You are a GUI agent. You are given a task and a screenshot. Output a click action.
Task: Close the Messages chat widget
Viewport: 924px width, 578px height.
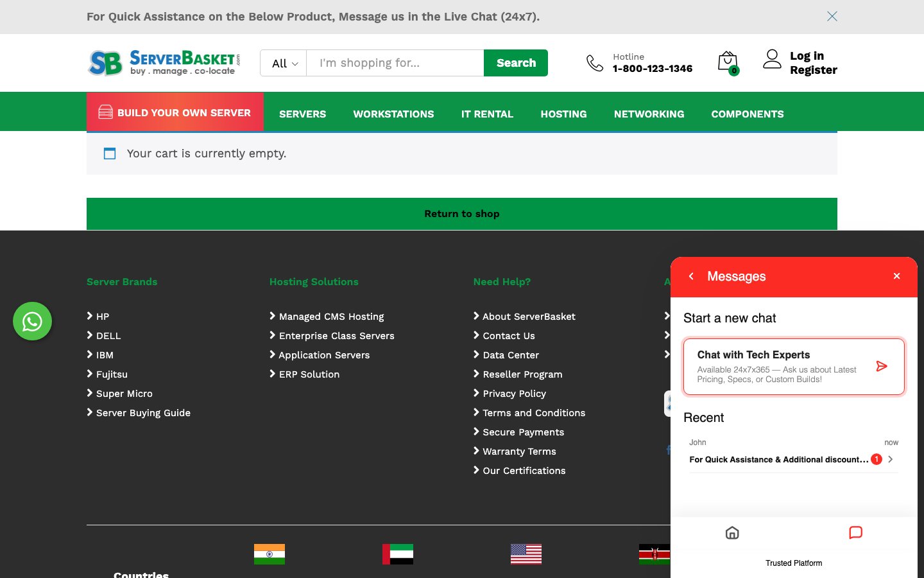pos(897,276)
